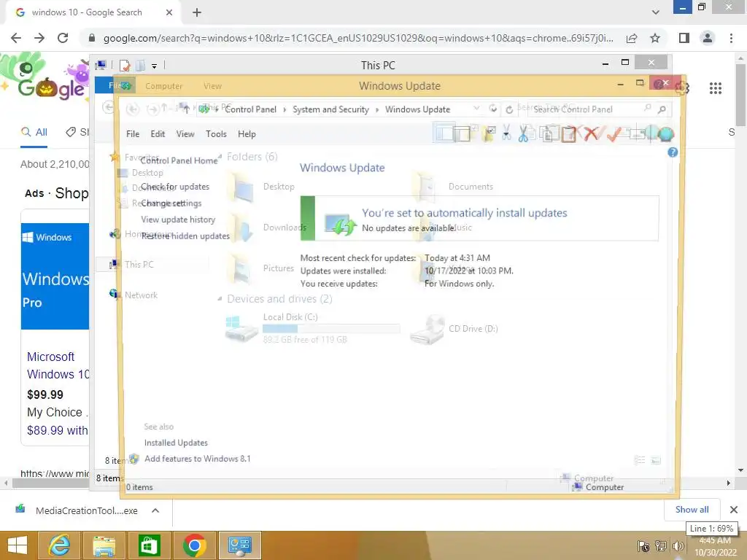Image resolution: width=747 pixels, height=560 pixels.
Task: Click the New folder icon in the This PC quick access toolbar
Action: (x=141, y=66)
